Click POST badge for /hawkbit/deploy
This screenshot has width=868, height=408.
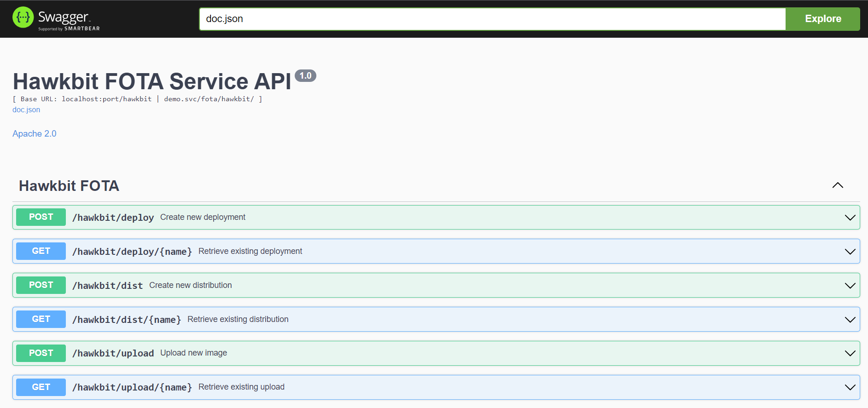click(41, 217)
